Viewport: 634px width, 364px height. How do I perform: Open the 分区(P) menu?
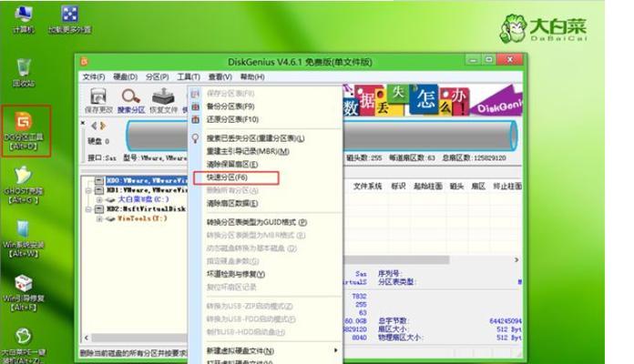pos(158,76)
